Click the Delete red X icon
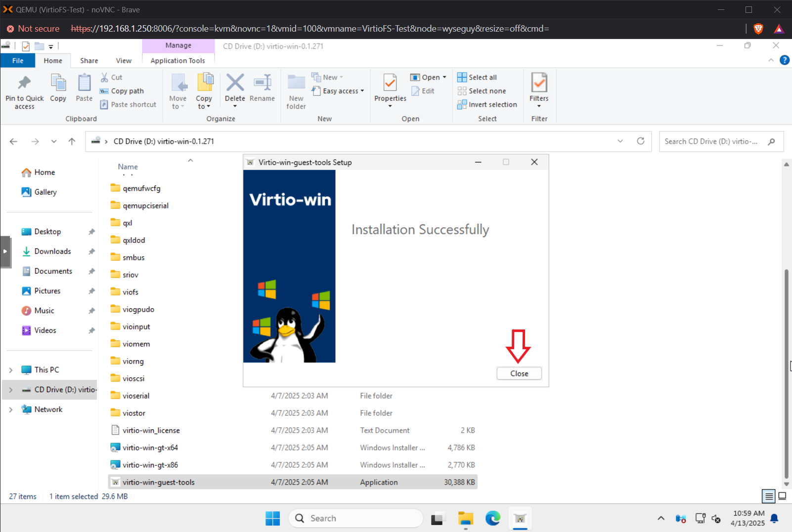Image resolution: width=792 pixels, height=532 pixels. 235,82
